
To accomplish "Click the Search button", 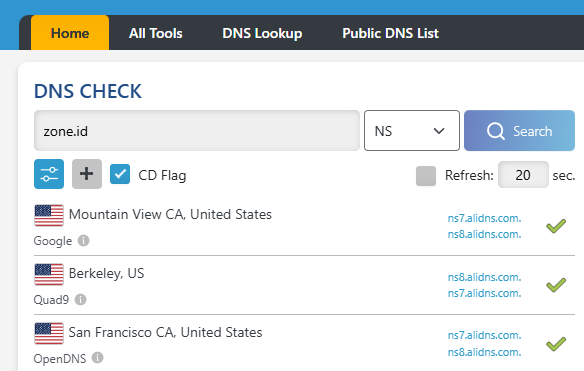I will tap(519, 130).
